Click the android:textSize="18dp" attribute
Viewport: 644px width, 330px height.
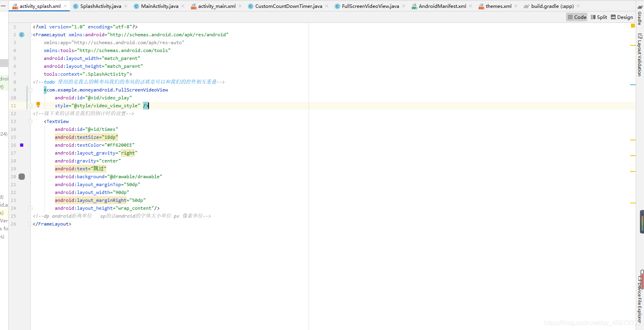point(86,137)
